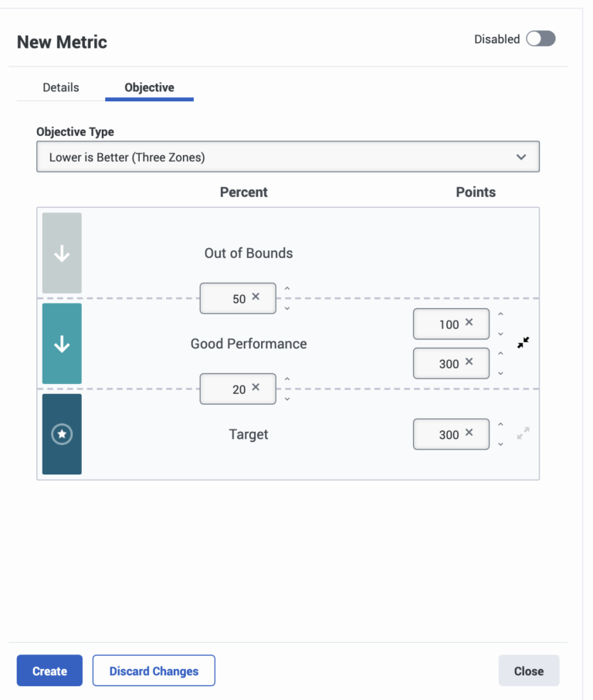The width and height of the screenshot is (593, 700).
Task: Click Discard Changes
Action: click(x=153, y=671)
